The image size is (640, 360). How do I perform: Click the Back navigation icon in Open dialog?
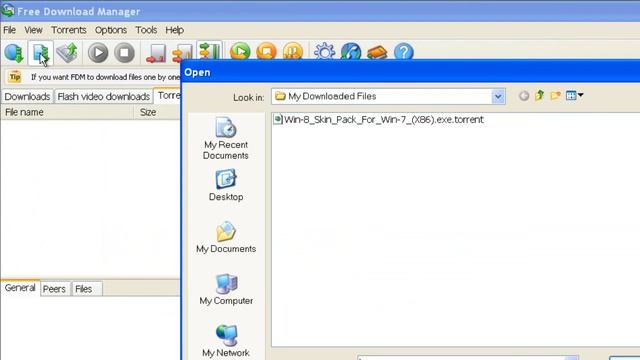click(x=524, y=96)
